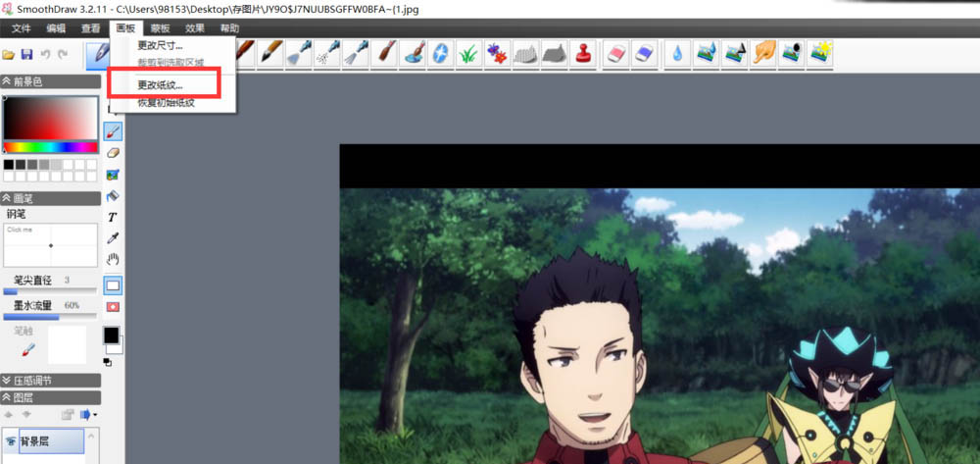Select the paint bucket fill tool
The image size is (980, 464).
113,196
